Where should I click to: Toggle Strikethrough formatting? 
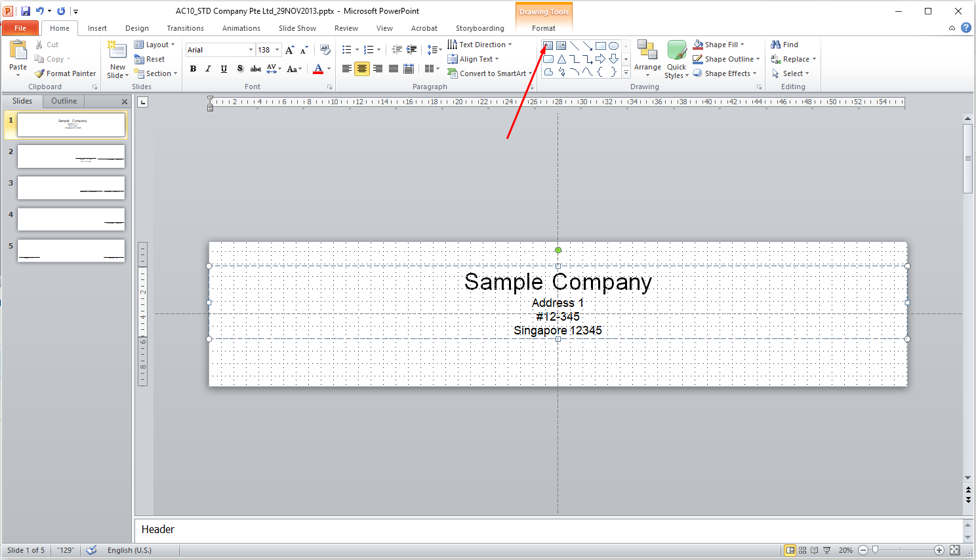coord(256,69)
